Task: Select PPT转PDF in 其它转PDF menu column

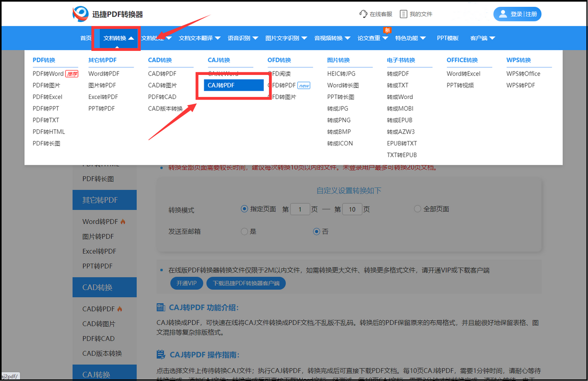Action: 101,108
